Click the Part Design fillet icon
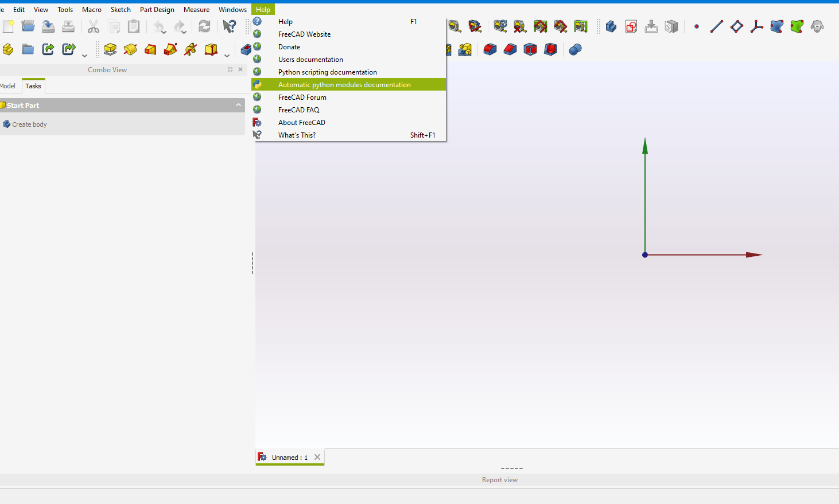 click(x=490, y=49)
